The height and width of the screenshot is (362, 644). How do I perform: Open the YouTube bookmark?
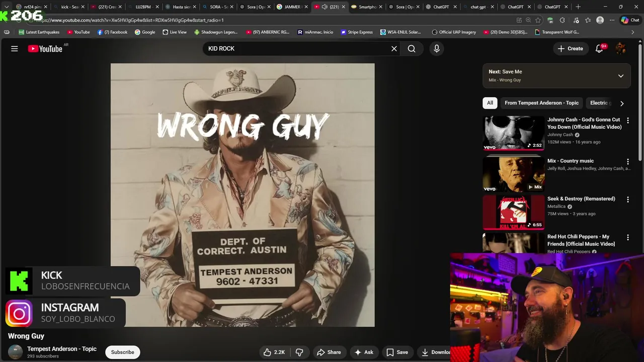[78, 32]
